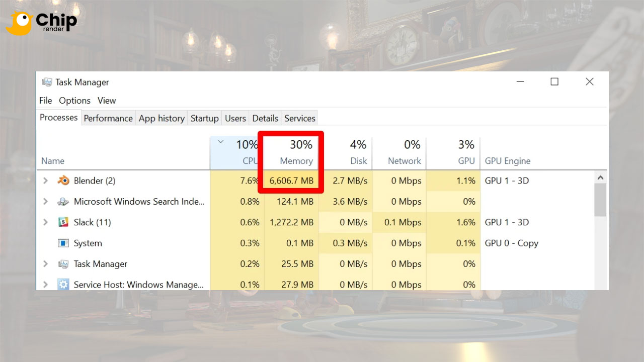Click Slack's 1,272.2 MB memory value
The height and width of the screenshot is (362, 644).
[291, 222]
